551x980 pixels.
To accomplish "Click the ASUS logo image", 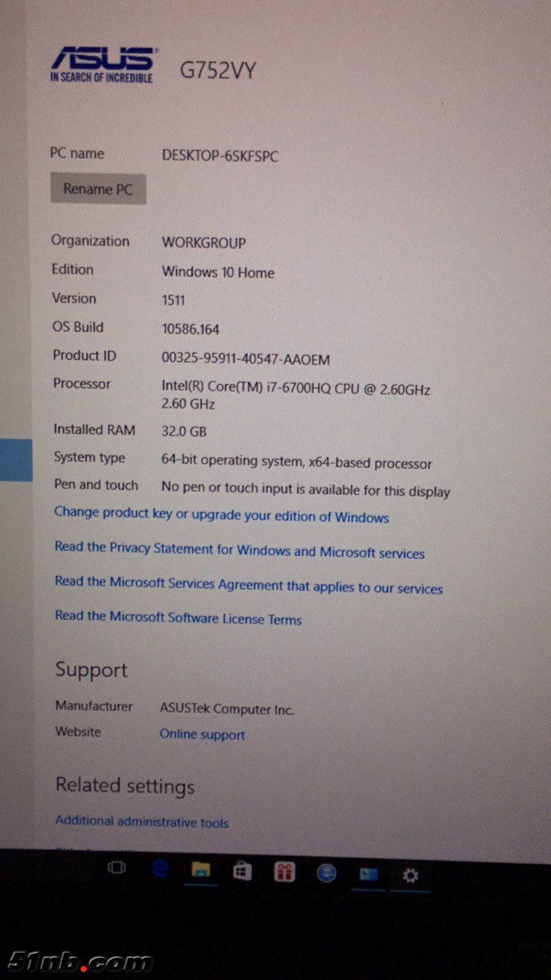I will tap(103, 65).
